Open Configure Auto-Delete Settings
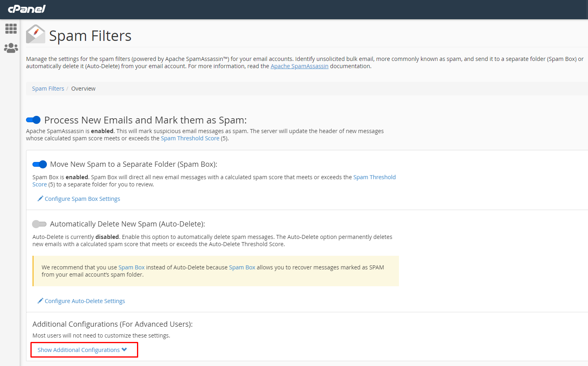The width and height of the screenshot is (588, 366). click(85, 301)
